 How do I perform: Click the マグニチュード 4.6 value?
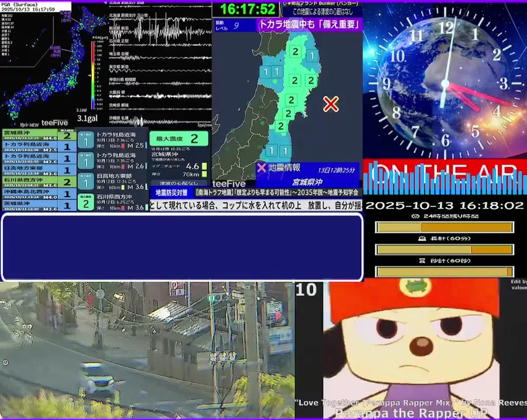point(193,166)
